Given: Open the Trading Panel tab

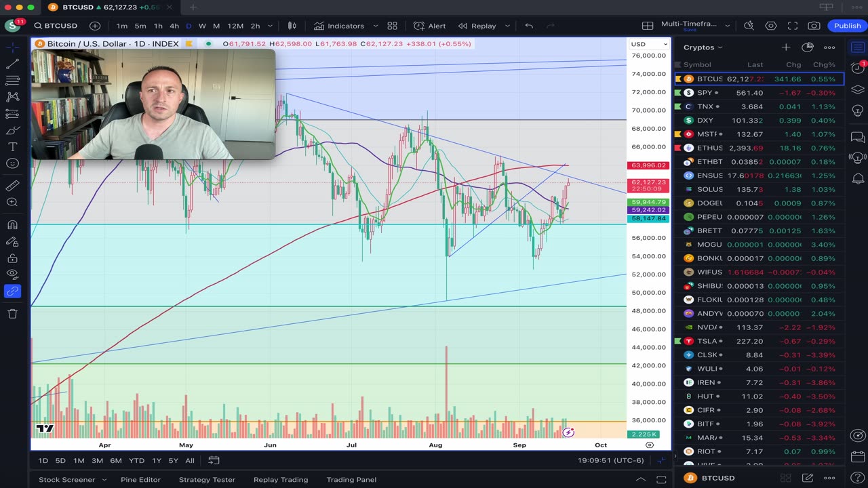Looking at the screenshot, I should [x=351, y=479].
